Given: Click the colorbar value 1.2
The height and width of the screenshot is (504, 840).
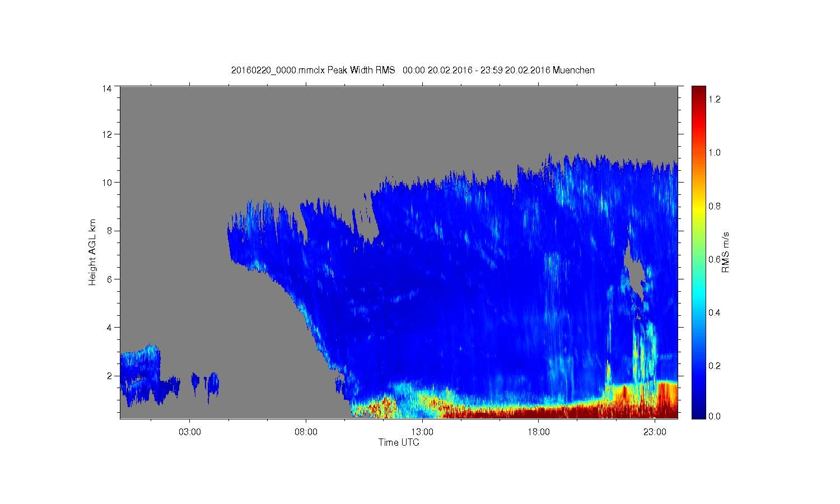Looking at the screenshot, I should point(715,99).
